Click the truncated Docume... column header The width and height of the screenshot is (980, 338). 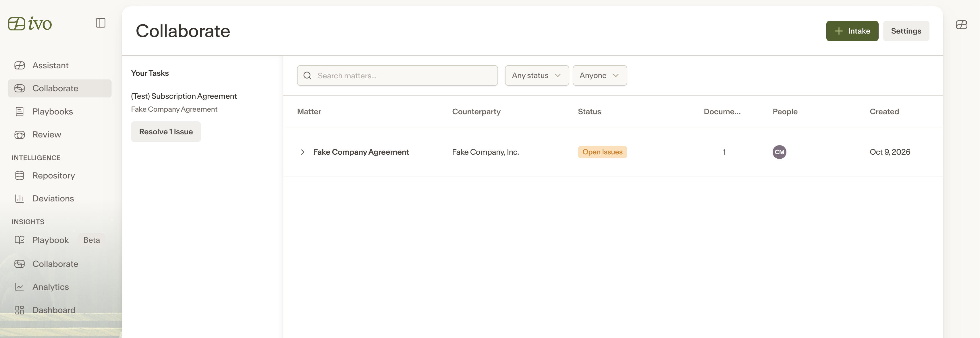tap(722, 112)
